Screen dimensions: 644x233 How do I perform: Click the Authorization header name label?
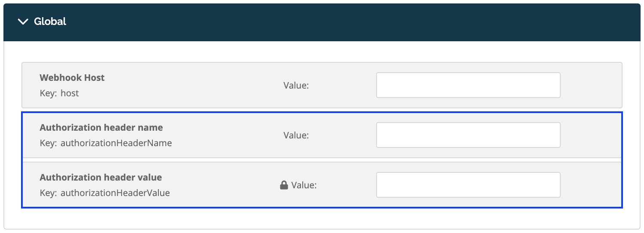101,128
